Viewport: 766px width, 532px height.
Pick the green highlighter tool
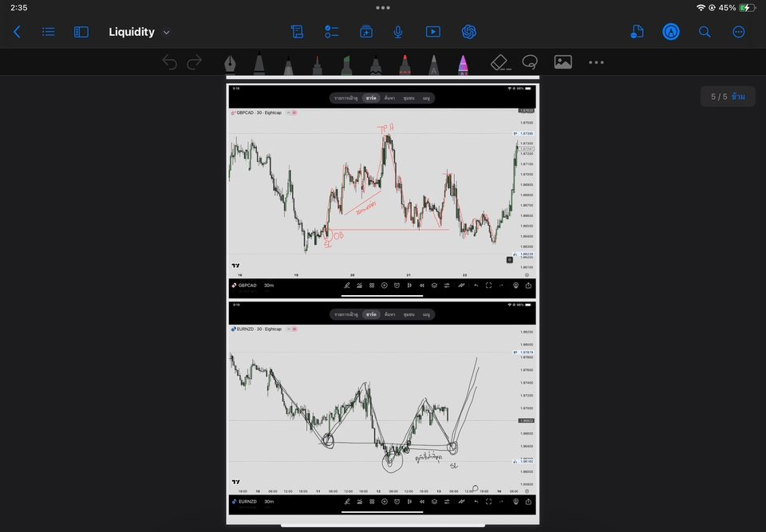347,64
